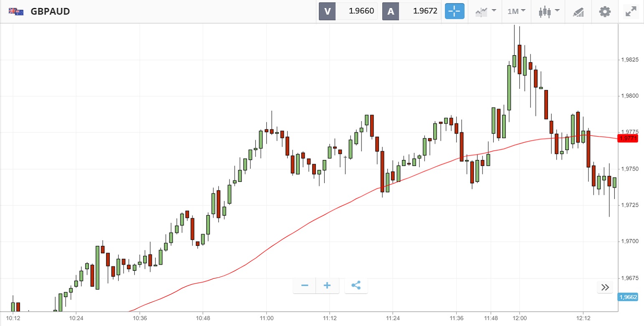Click the 11:00 time axis label
Image resolution: width=644 pixels, height=326 pixels.
coord(266,318)
